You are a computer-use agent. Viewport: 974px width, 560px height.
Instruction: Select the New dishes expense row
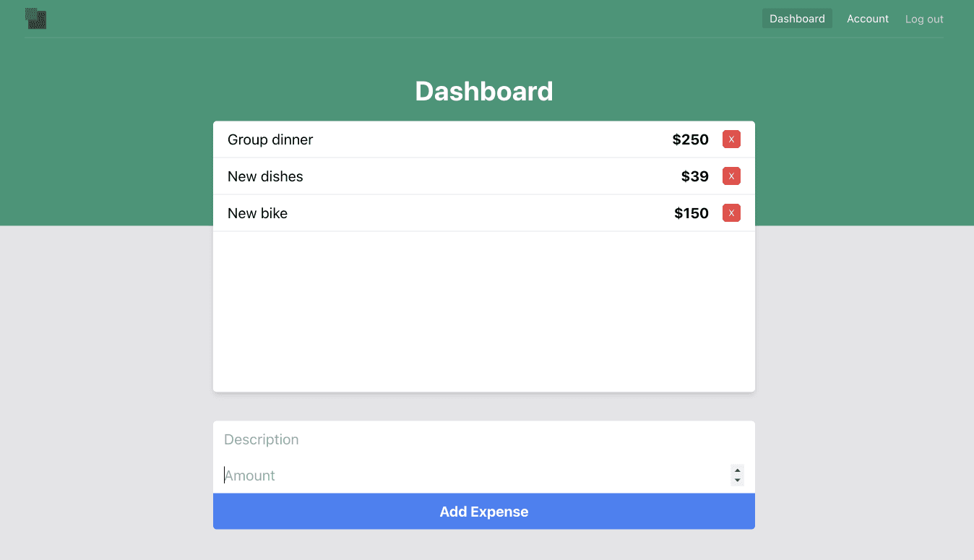[x=434, y=176]
